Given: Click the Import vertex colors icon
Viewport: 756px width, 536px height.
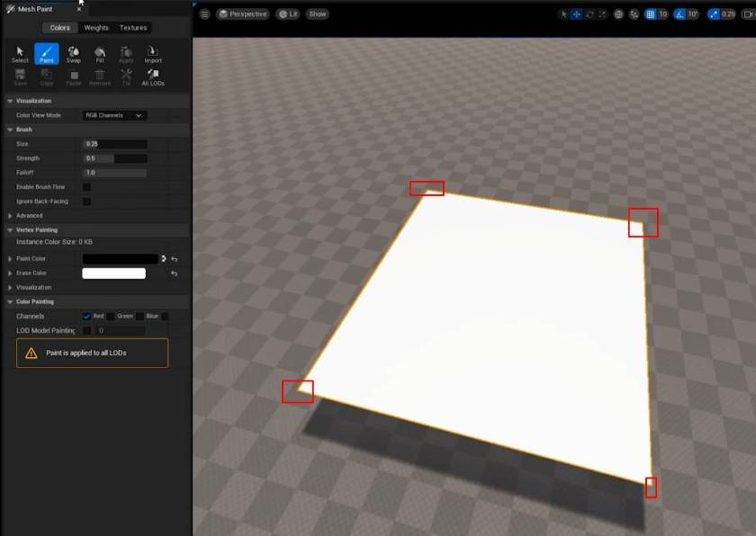Looking at the screenshot, I should coord(153,54).
